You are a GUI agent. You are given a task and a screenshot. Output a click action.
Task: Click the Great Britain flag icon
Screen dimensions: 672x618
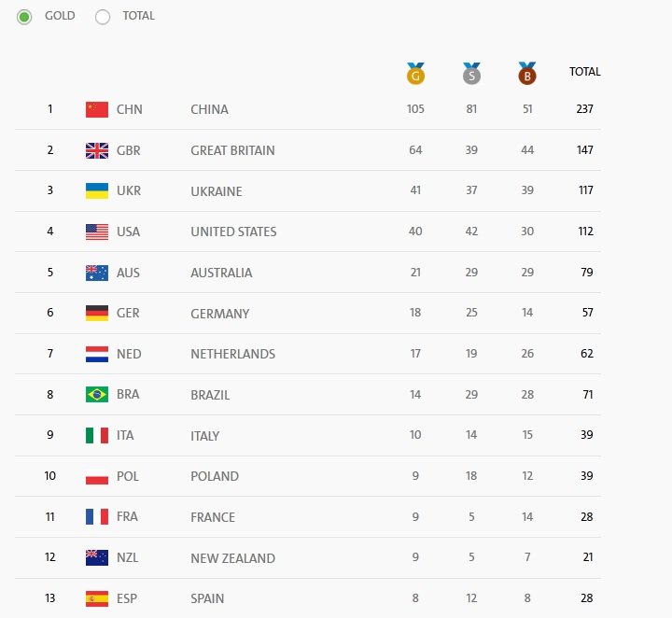click(97, 150)
